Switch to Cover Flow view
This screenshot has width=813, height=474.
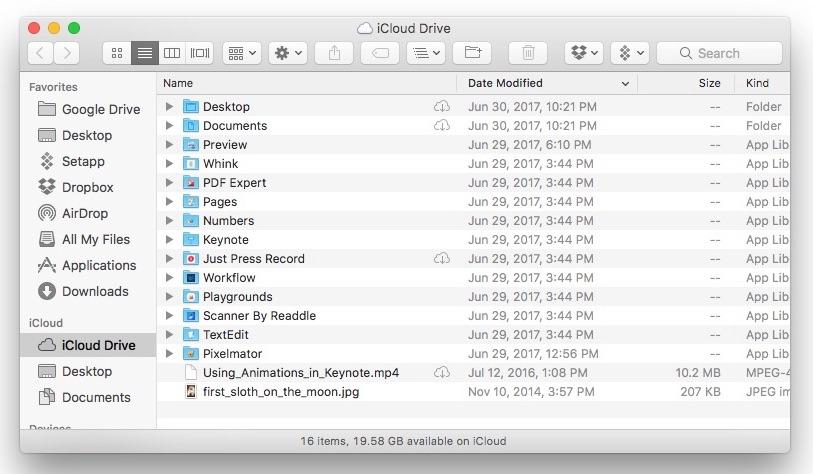(200, 53)
